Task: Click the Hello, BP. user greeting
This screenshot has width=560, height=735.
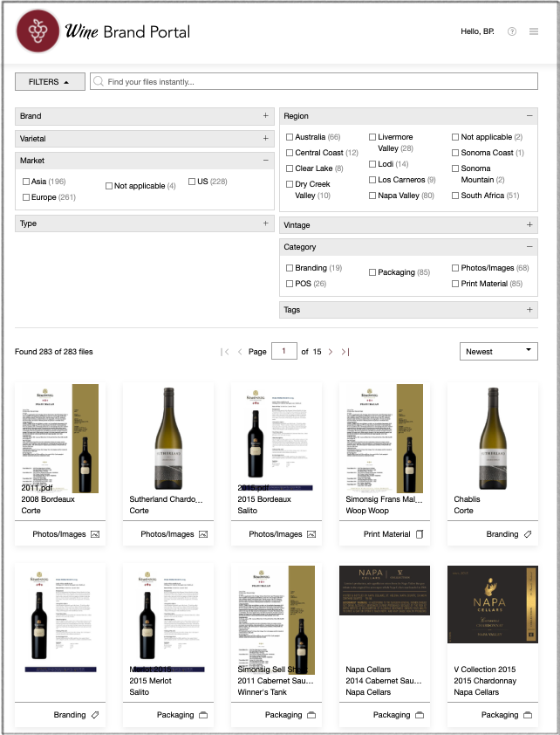Action: [477, 31]
